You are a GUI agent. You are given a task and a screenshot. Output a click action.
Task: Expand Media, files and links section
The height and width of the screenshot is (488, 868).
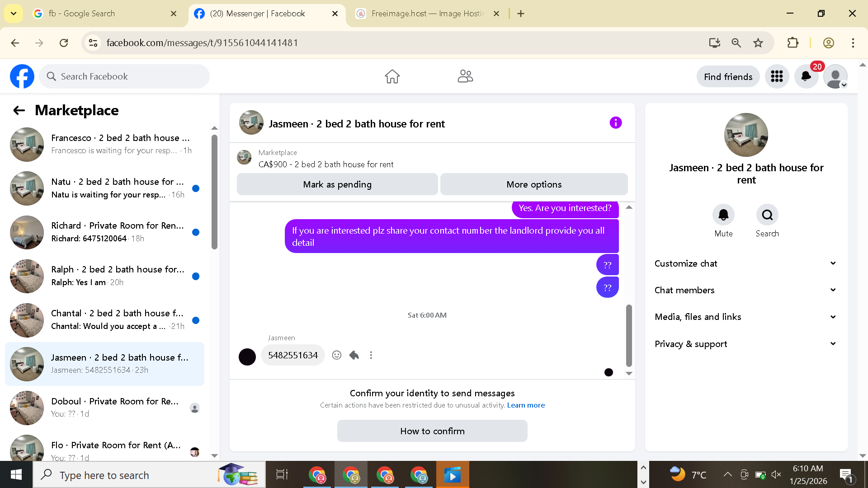(746, 317)
